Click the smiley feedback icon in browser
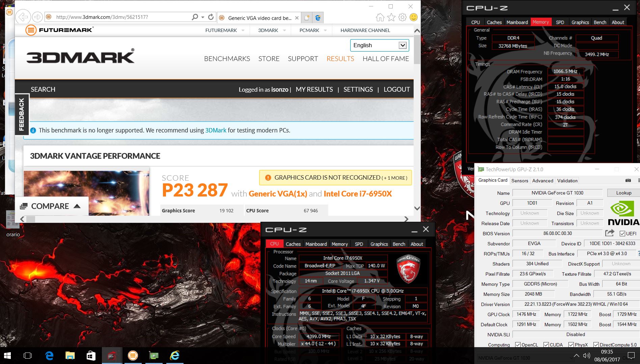Image resolution: width=640 pixels, height=364 pixels. pyautogui.click(x=414, y=17)
